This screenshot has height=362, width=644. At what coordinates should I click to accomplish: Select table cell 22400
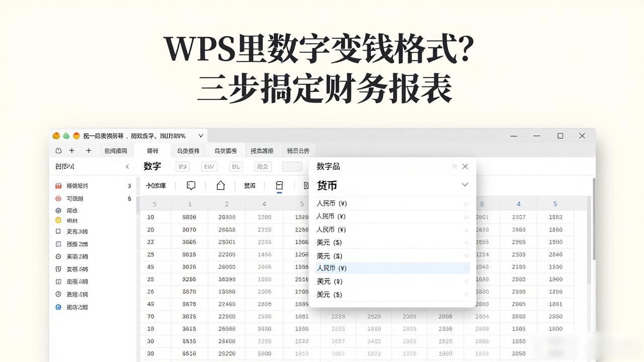(x=227, y=304)
